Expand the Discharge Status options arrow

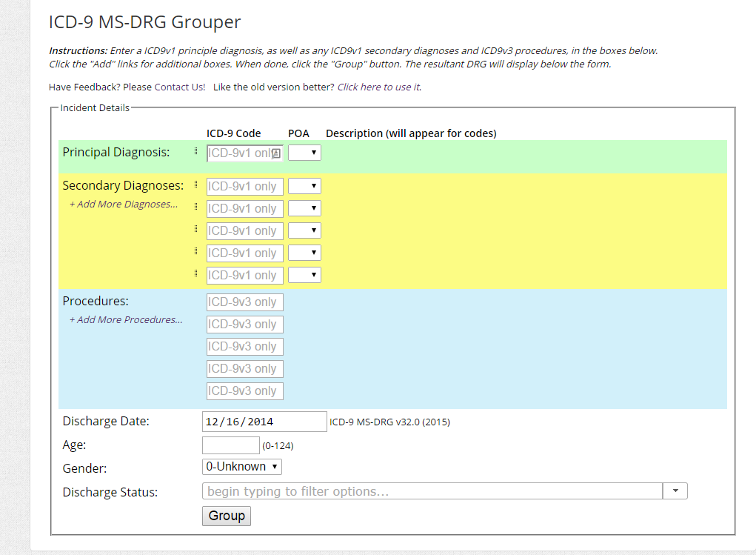click(x=675, y=491)
